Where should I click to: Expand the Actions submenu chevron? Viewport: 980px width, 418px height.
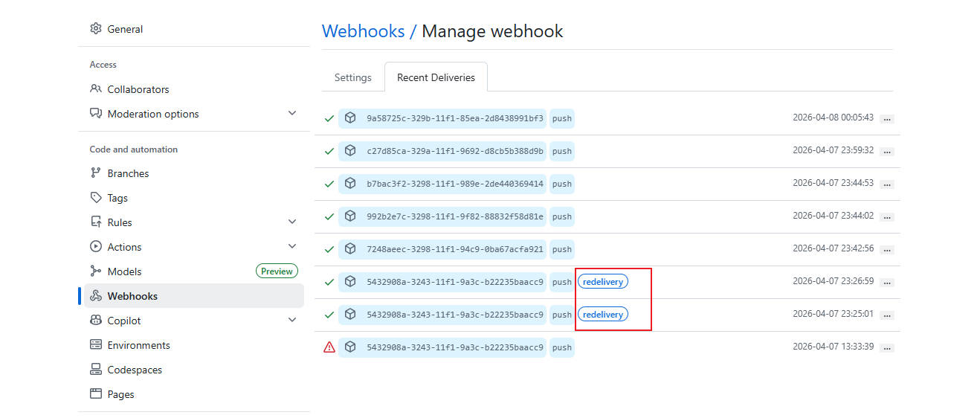tap(292, 247)
